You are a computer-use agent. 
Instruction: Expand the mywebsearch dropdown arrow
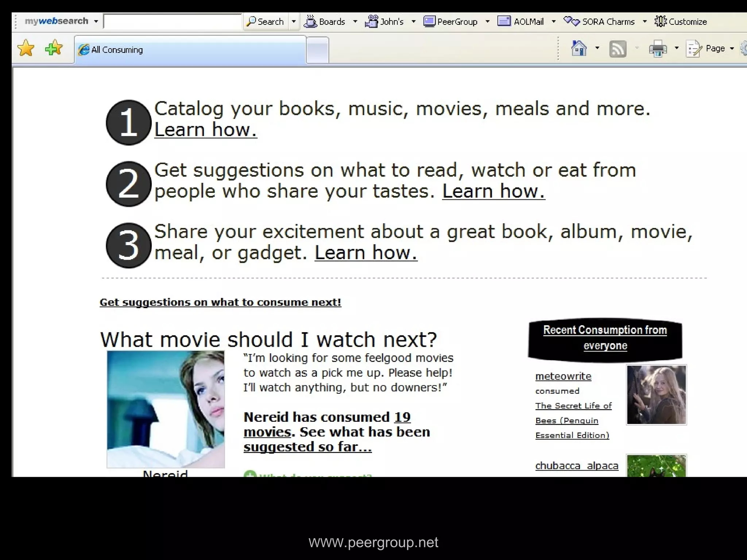click(96, 22)
